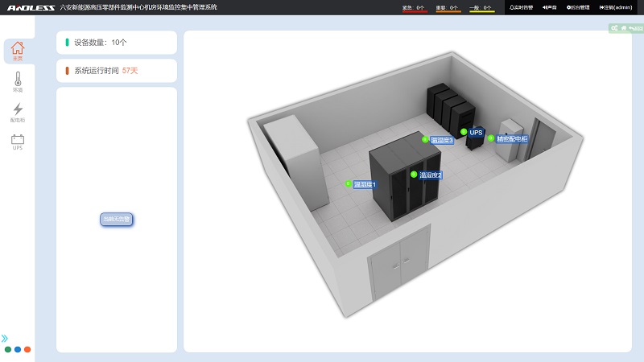Image resolution: width=644 pixels, height=362 pixels.
Task: Open the 配电柜 lightning bolt icon
Action: 18,112
